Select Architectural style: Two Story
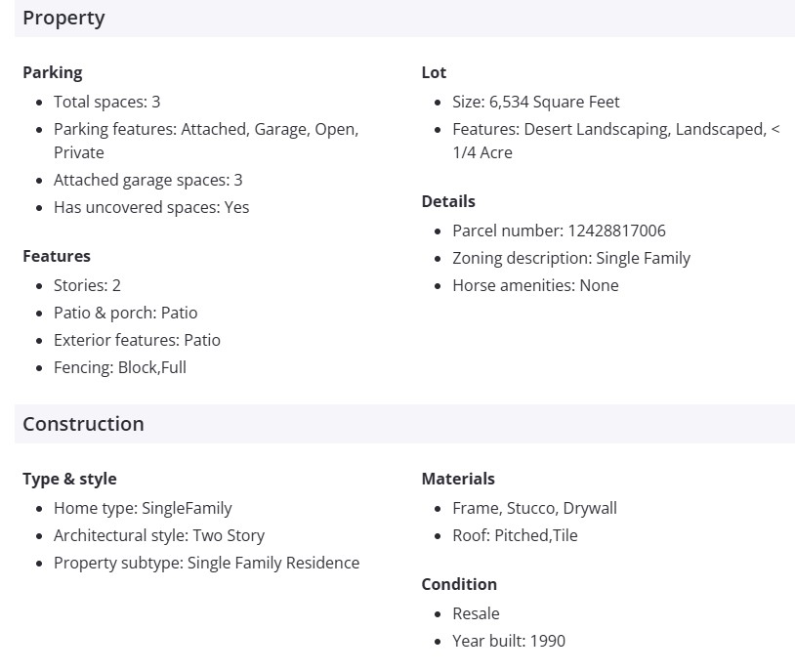Viewport: 795px width, 672px height. click(158, 535)
